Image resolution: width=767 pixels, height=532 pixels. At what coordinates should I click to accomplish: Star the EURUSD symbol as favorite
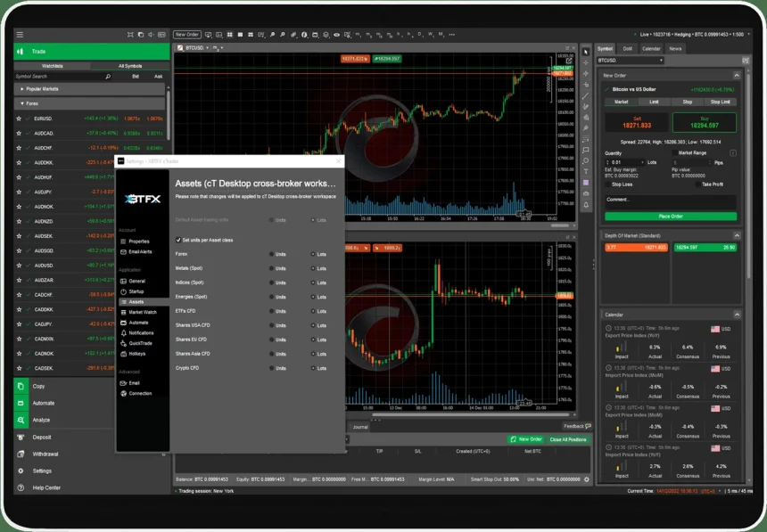click(19, 119)
